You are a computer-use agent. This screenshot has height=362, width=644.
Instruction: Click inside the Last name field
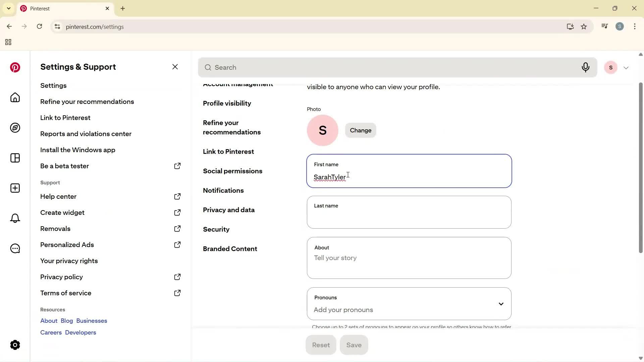pyautogui.click(x=409, y=215)
